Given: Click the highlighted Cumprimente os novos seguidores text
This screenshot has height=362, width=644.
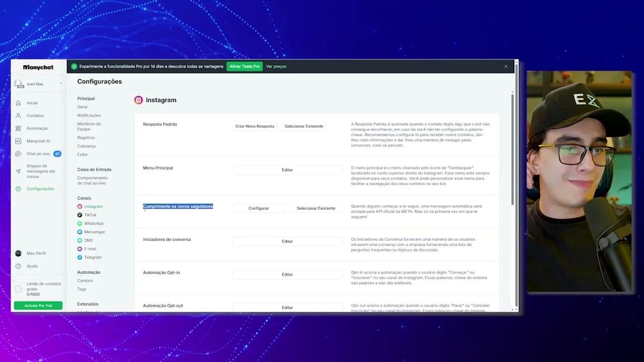Looking at the screenshot, I should [x=178, y=207].
